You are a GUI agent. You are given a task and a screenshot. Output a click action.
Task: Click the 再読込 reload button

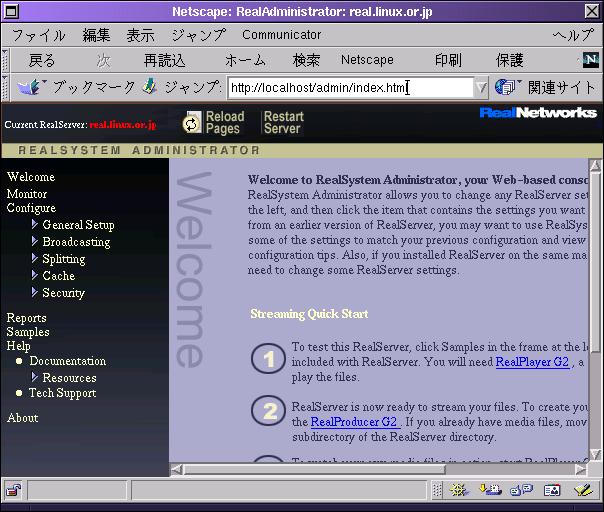(x=164, y=60)
